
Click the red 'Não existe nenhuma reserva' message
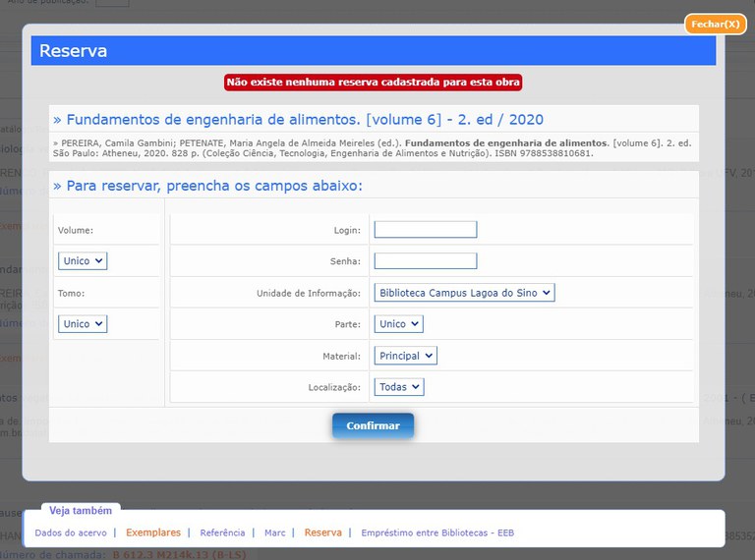[x=373, y=83]
